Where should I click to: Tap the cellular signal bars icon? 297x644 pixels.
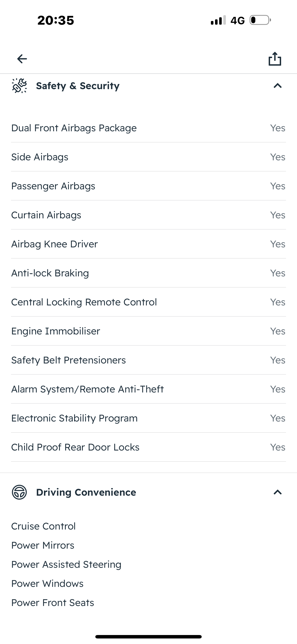pyautogui.click(x=218, y=20)
